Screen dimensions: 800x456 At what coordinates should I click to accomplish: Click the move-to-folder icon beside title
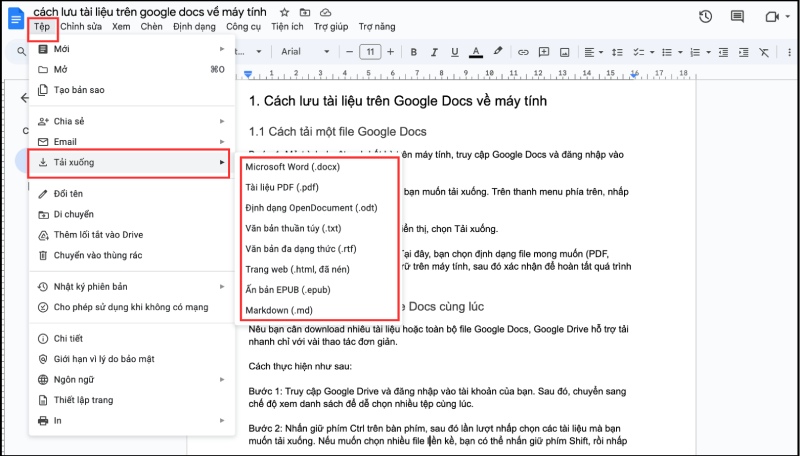pos(305,12)
